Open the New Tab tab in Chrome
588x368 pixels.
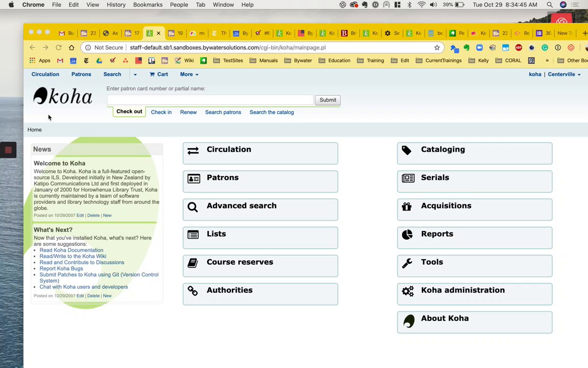click(x=565, y=33)
